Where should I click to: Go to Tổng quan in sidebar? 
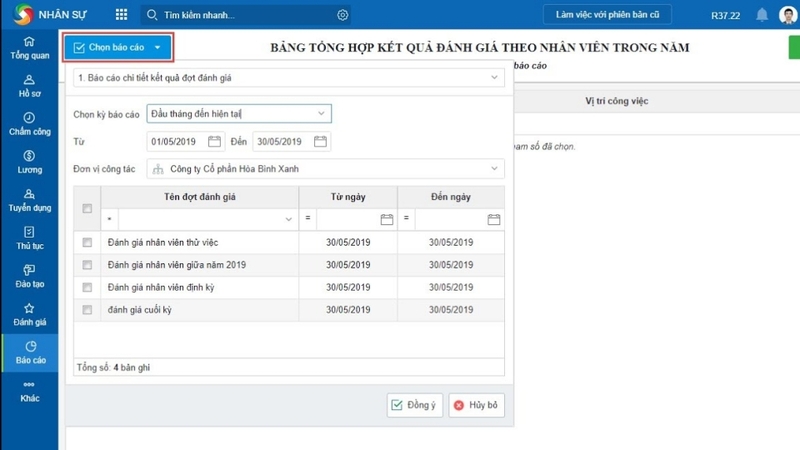coord(30,48)
